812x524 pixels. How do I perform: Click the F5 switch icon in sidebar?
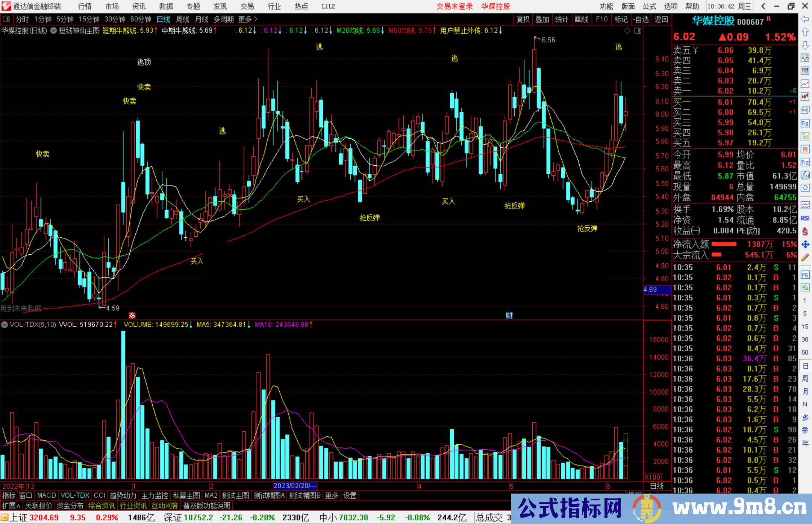805,275
